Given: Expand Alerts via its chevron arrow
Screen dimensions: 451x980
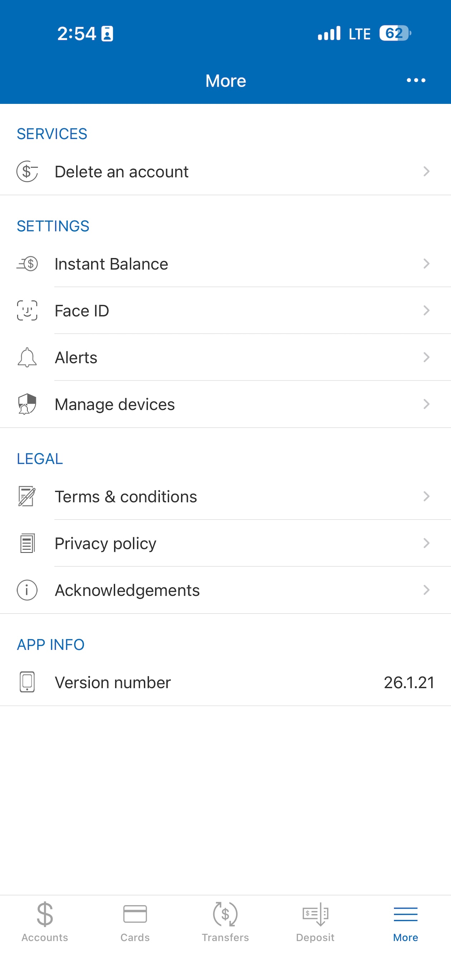Looking at the screenshot, I should (x=426, y=357).
